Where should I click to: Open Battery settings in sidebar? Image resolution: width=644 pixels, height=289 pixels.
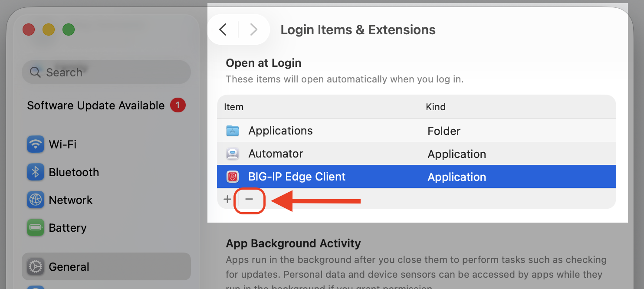pos(106,228)
